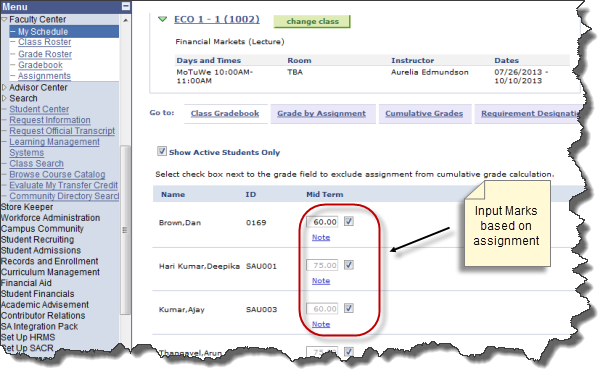Open Student Center link
Image resolution: width=615 pixels, height=385 pixels.
39,109
